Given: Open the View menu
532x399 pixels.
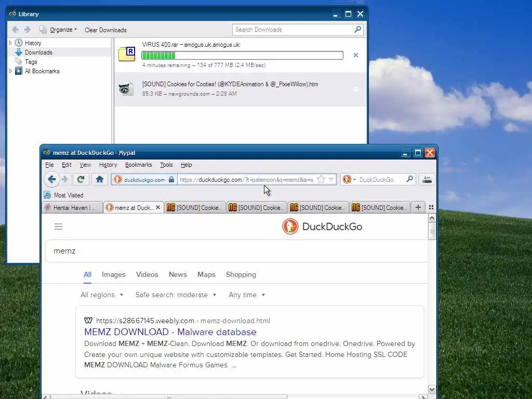Looking at the screenshot, I should (x=85, y=165).
